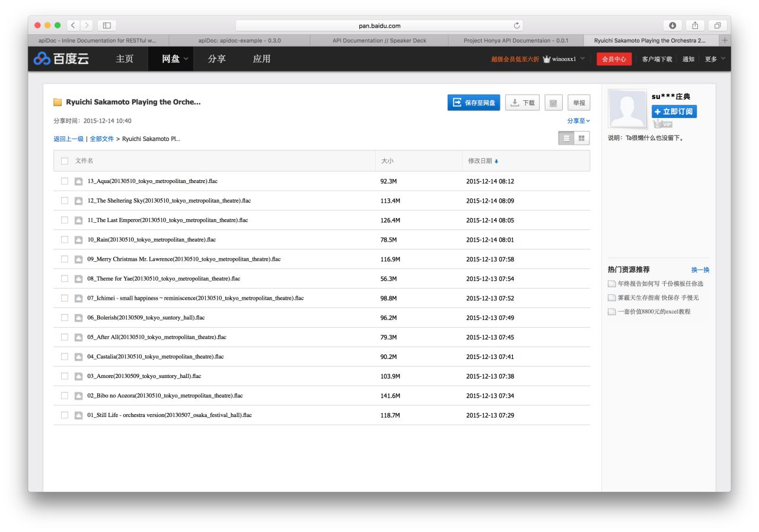Switch to API Documentation Speaker Deck tab

(x=380, y=40)
